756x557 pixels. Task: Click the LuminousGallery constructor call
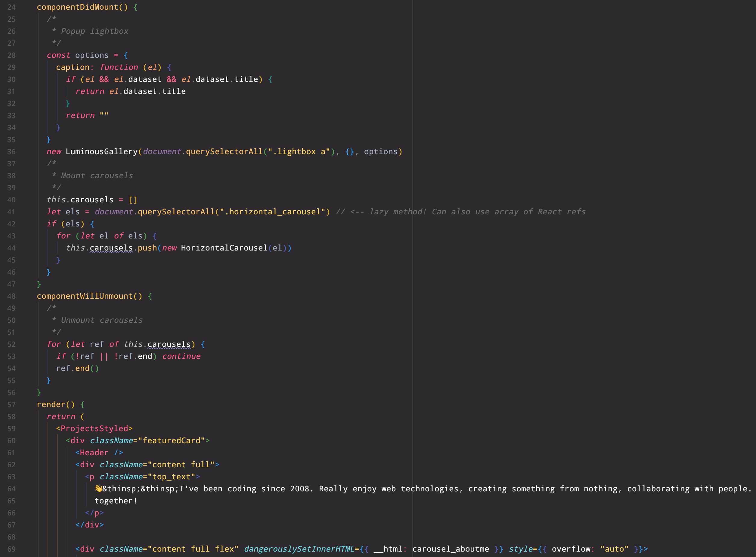101,152
